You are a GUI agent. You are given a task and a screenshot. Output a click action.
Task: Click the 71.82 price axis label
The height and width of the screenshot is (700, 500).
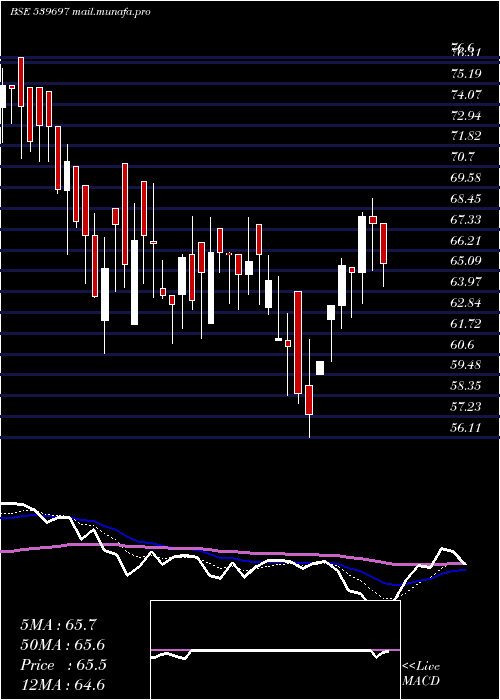pyautogui.click(x=467, y=136)
